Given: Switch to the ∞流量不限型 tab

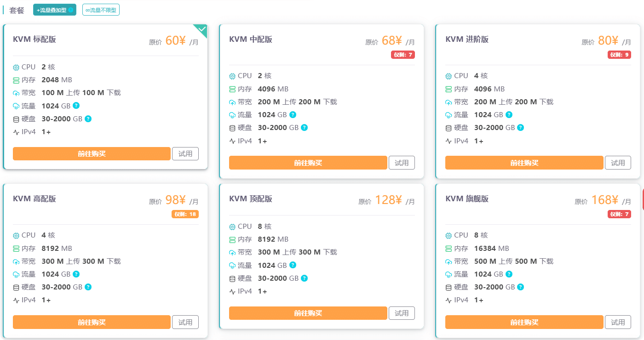Looking at the screenshot, I should click(x=101, y=10).
